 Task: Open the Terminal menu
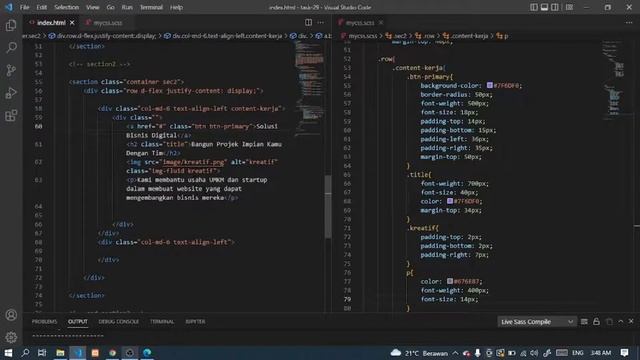(151, 7)
